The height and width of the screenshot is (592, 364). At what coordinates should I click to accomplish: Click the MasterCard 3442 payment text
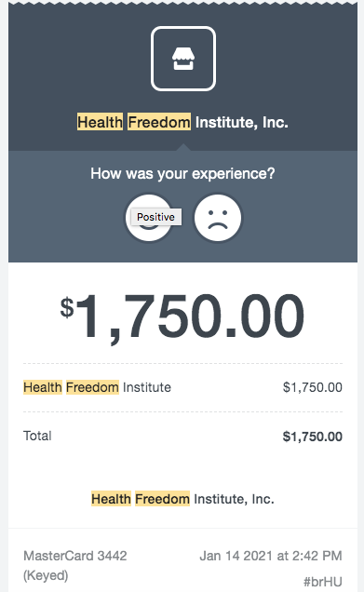click(75, 556)
